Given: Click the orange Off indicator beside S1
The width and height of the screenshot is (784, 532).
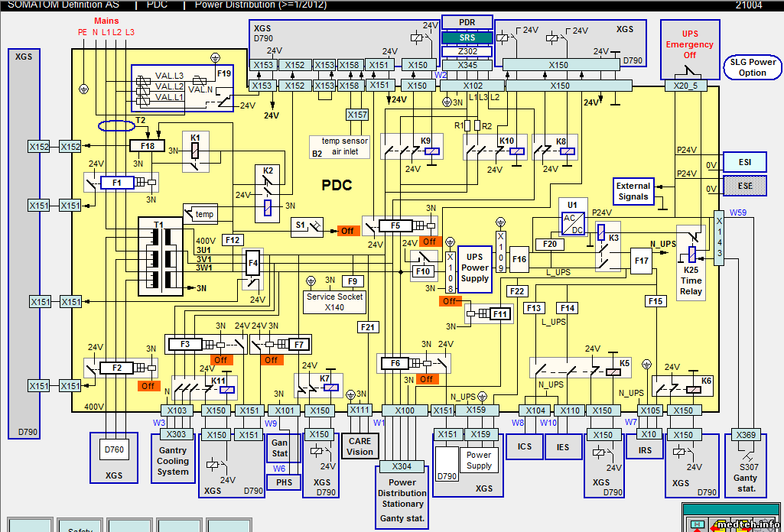Looking at the screenshot, I should [x=348, y=230].
